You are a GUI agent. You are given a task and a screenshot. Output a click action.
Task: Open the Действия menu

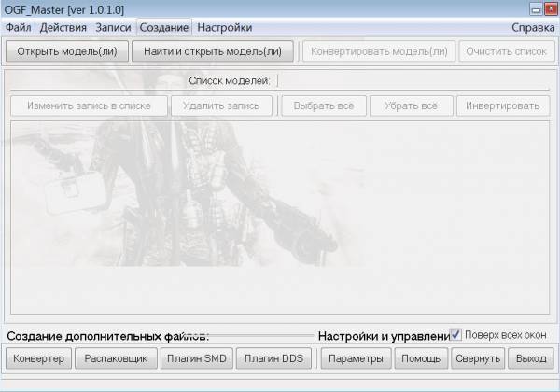[63, 27]
